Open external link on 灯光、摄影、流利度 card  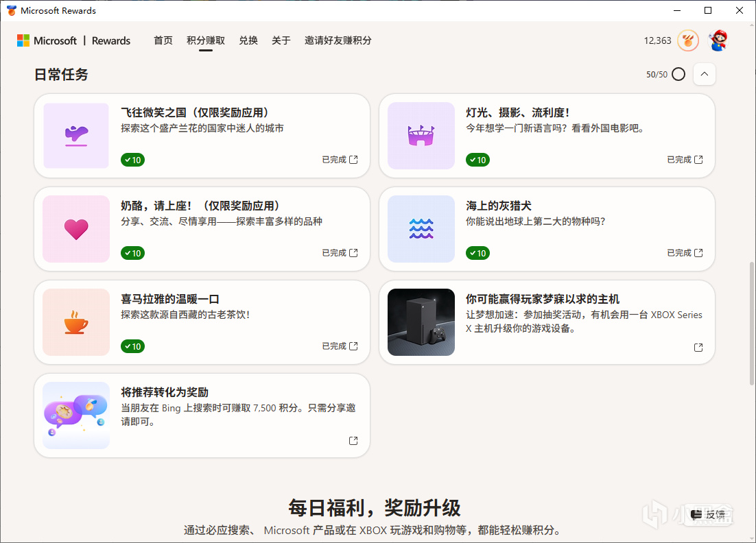tap(698, 160)
